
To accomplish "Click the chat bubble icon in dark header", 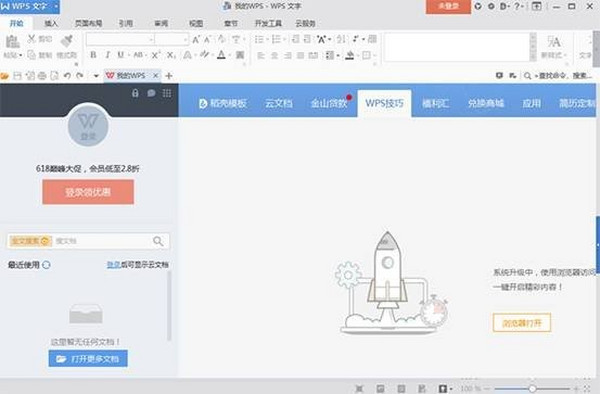I will (151, 93).
